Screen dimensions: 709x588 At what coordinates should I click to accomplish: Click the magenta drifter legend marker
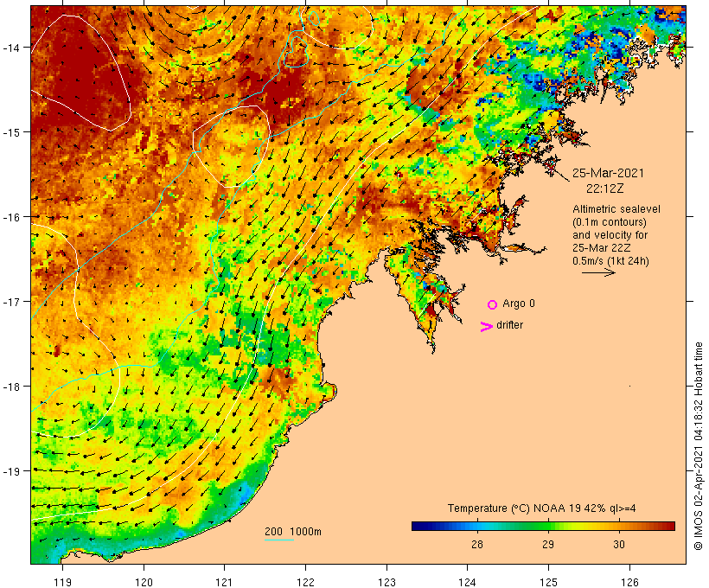click(x=486, y=327)
